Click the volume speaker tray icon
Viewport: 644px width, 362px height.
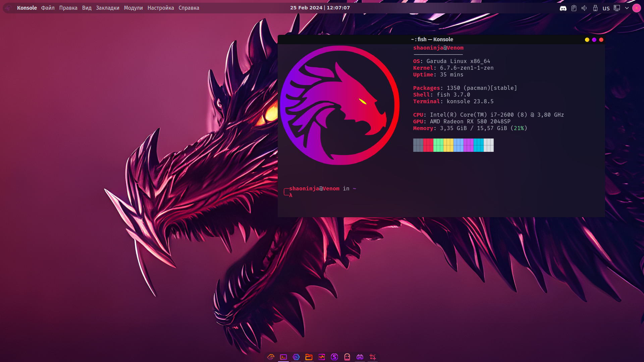pyautogui.click(x=584, y=8)
